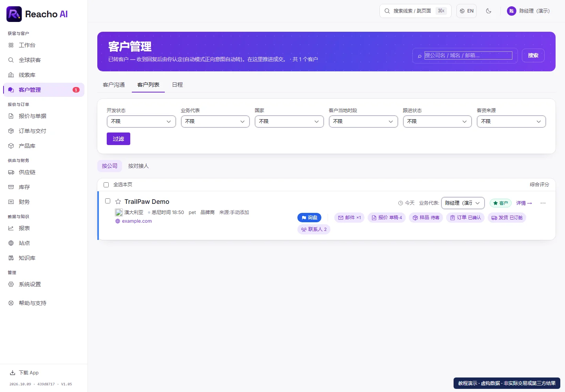565x392 pixels.
Task: Open the 知识库 sidebar item
Action: click(x=44, y=258)
